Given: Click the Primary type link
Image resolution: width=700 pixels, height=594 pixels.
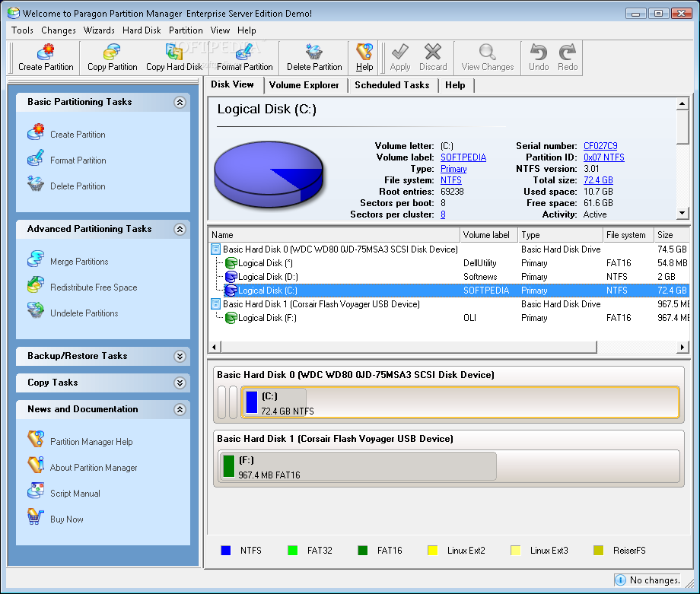Looking at the screenshot, I should click(x=453, y=169).
